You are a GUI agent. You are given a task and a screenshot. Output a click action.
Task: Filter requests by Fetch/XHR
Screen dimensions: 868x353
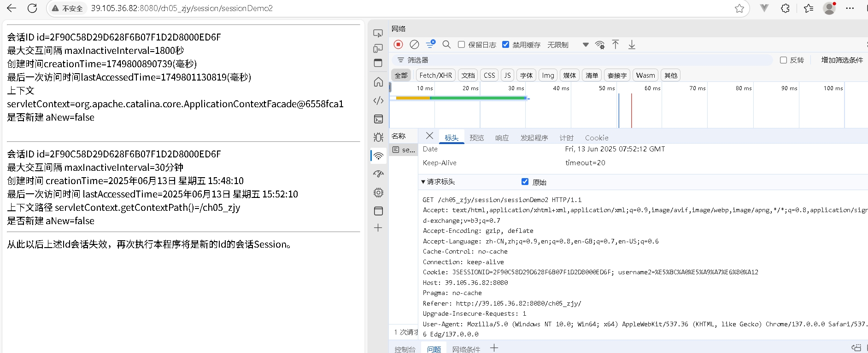pyautogui.click(x=435, y=75)
